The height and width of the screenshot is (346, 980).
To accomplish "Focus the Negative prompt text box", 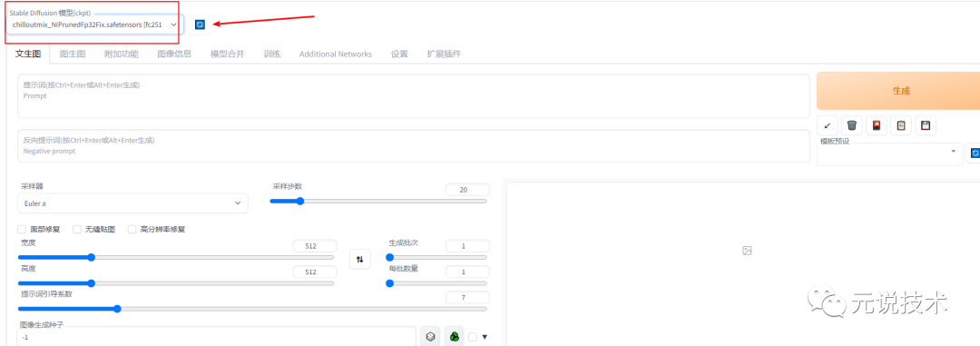I will click(414, 146).
